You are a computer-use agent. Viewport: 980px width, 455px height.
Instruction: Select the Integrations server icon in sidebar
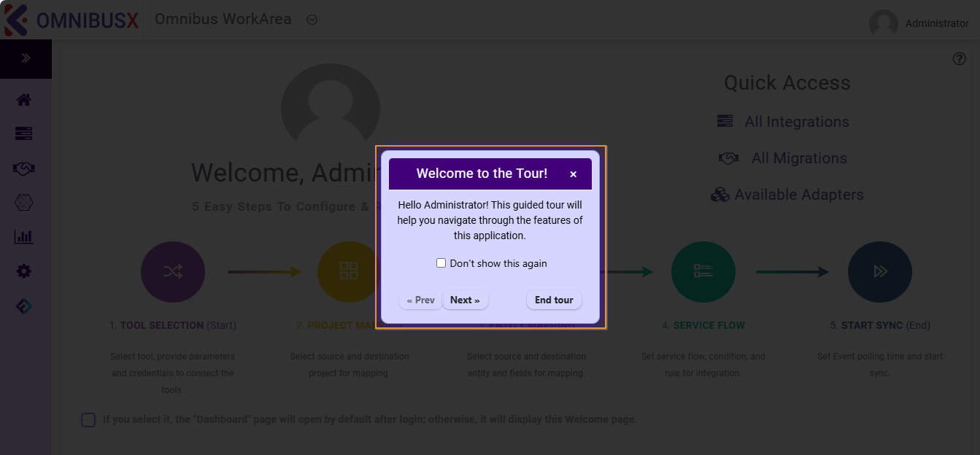tap(23, 133)
